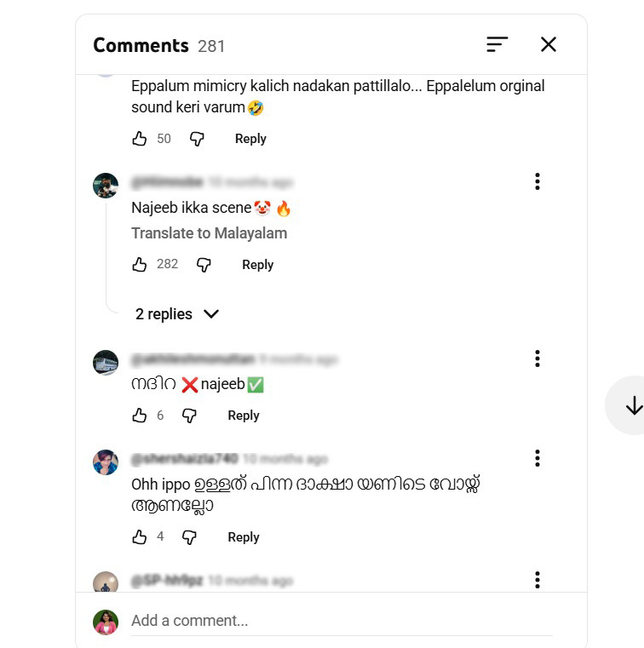Click 'Translate to Malayalam' link
The height and width of the screenshot is (648, 644).
[x=209, y=233]
